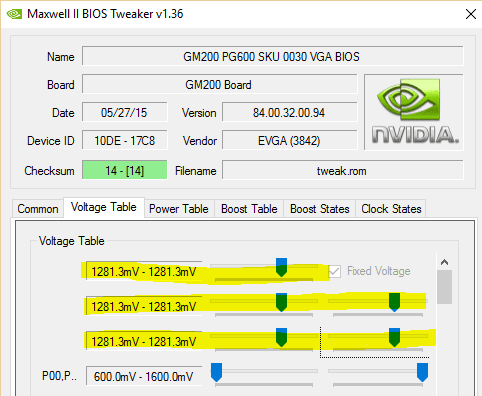
Task: Click second row left voltage slider handle
Action: pos(282,302)
